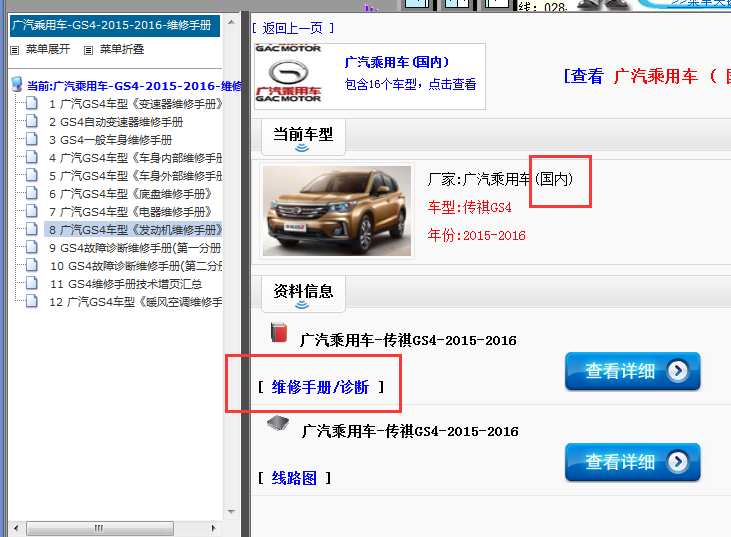The height and width of the screenshot is (537, 731).
Task: Select 5 广汽GS4车型《车身外部维修手册》
Action: tap(135, 176)
